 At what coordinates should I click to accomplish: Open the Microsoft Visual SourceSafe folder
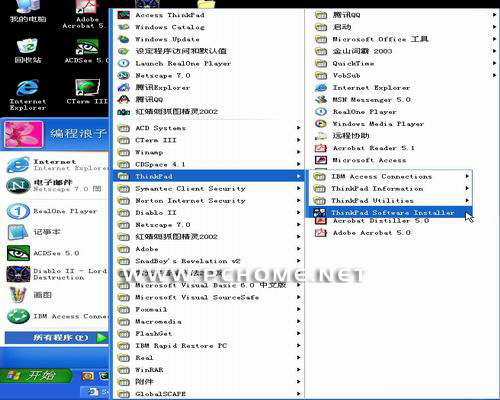coord(209,297)
